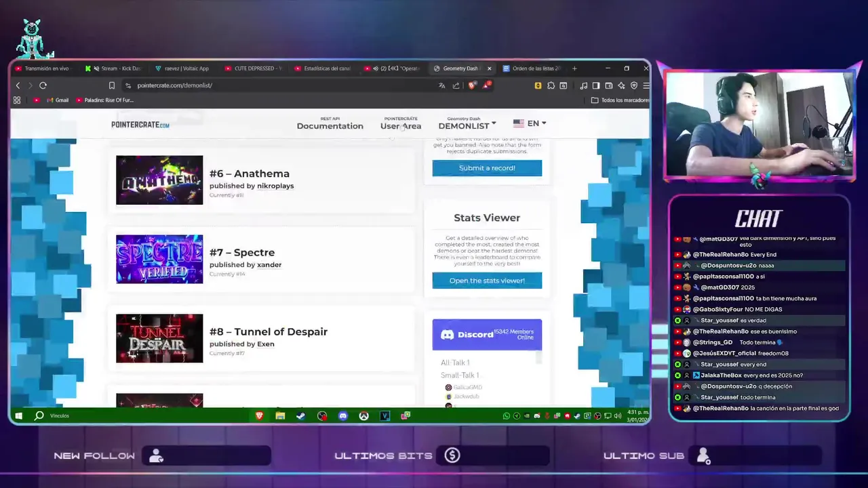Close the Geometry Dash tab

[x=489, y=68]
